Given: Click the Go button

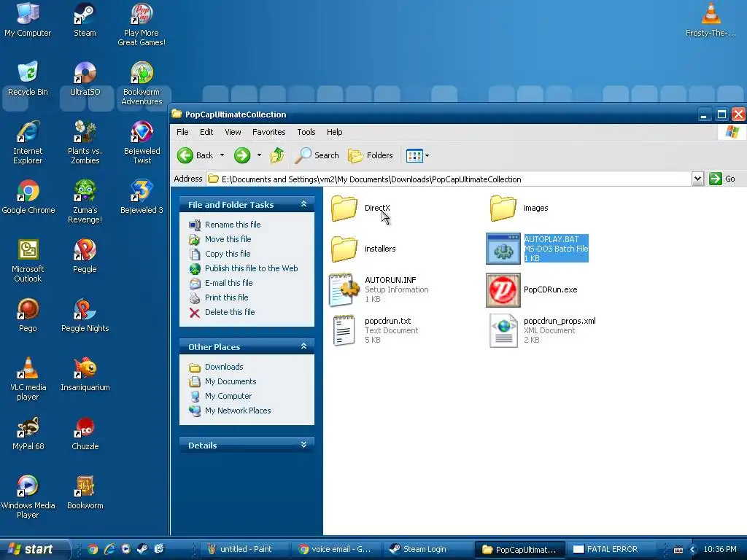Looking at the screenshot, I should 721,179.
